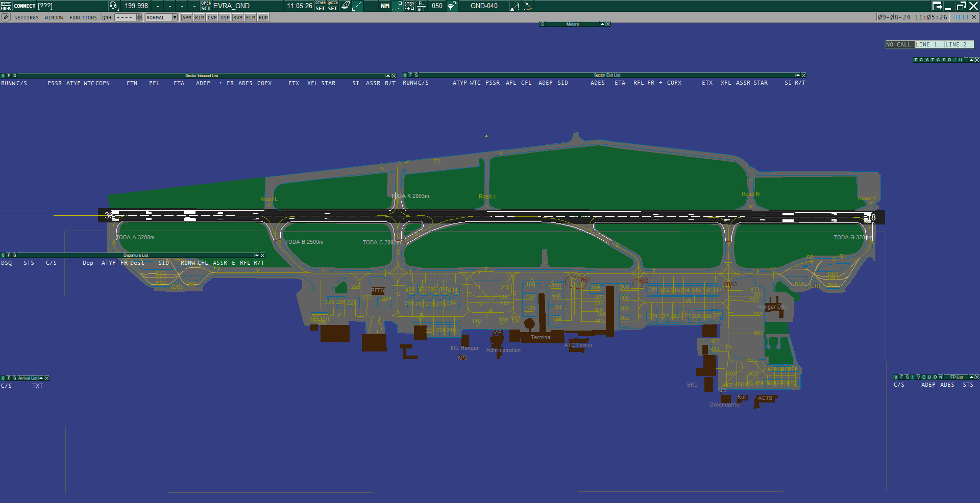The image size is (980, 503).
Task: Click the EVRA_GND sector name
Action: (231, 6)
